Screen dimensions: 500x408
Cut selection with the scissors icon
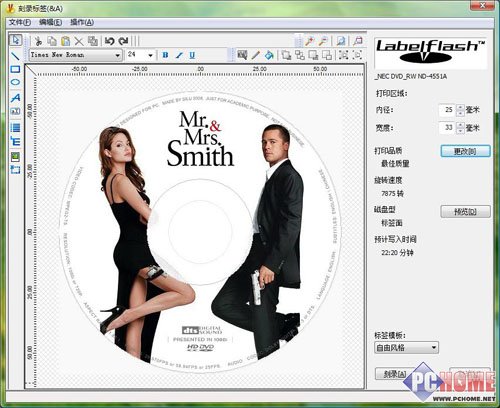(x=38, y=41)
